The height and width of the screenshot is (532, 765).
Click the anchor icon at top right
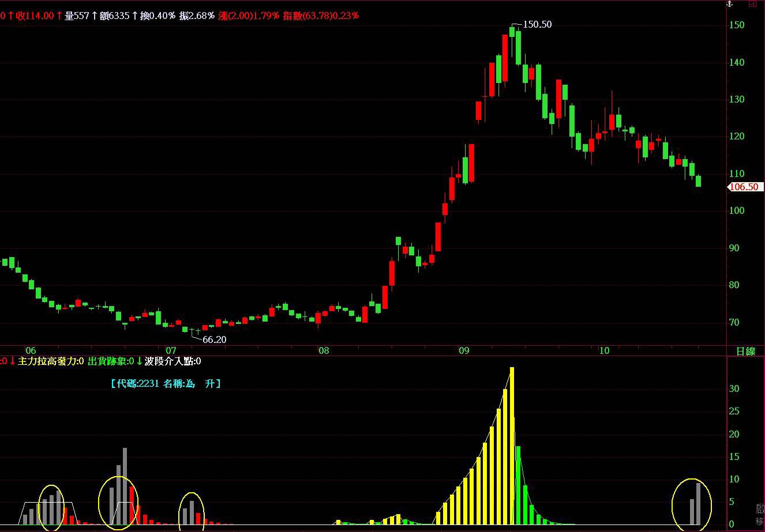tap(729, 4)
